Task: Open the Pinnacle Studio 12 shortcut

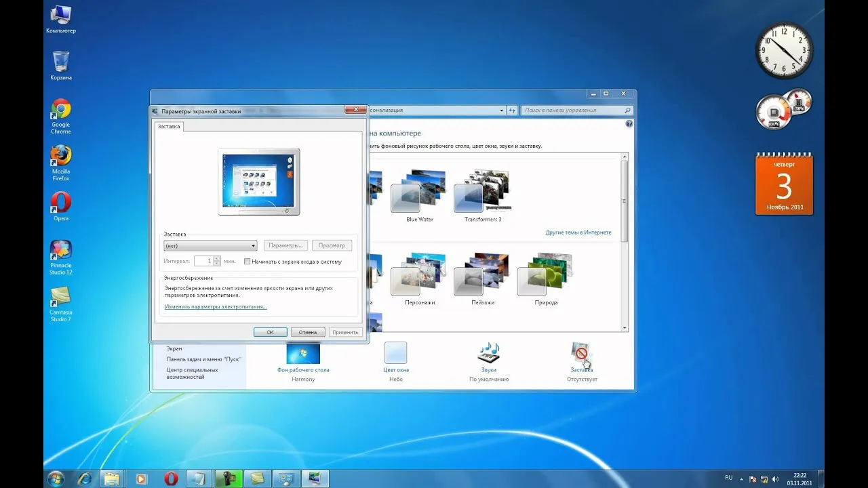Action: pyautogui.click(x=60, y=257)
